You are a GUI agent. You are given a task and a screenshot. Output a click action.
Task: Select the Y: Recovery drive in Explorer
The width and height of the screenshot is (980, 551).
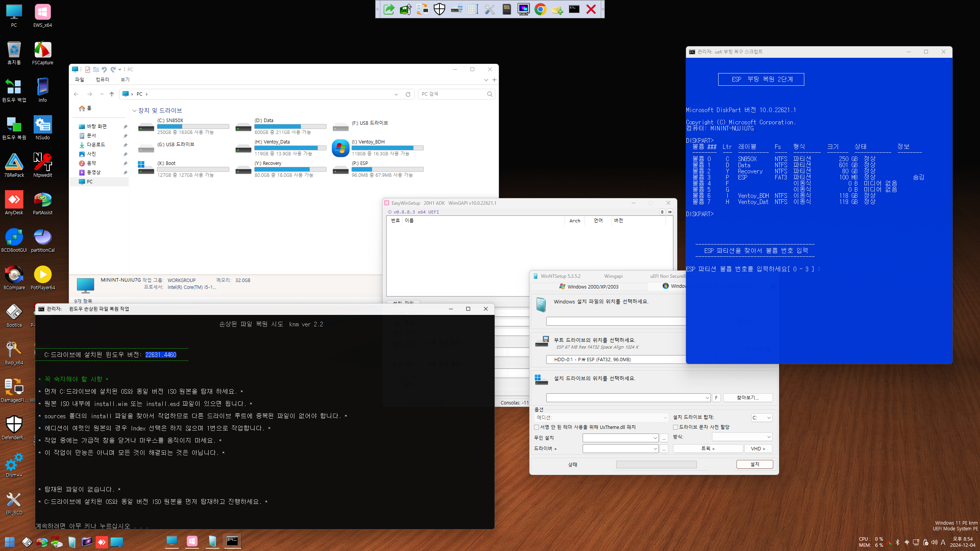point(281,169)
